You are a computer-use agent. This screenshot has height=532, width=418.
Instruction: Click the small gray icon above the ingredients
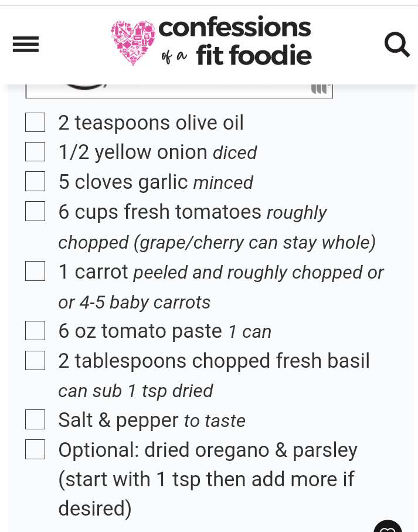pos(320,89)
